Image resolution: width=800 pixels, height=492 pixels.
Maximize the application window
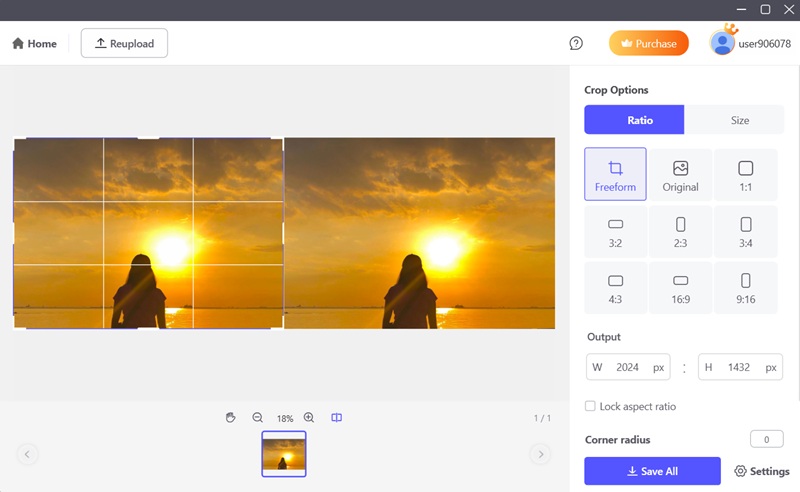(765, 10)
